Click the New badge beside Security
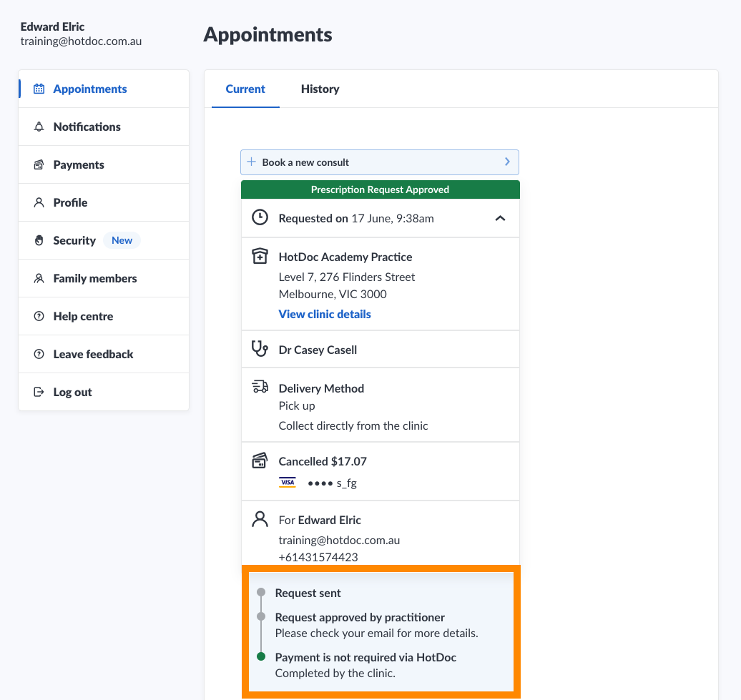 (122, 240)
